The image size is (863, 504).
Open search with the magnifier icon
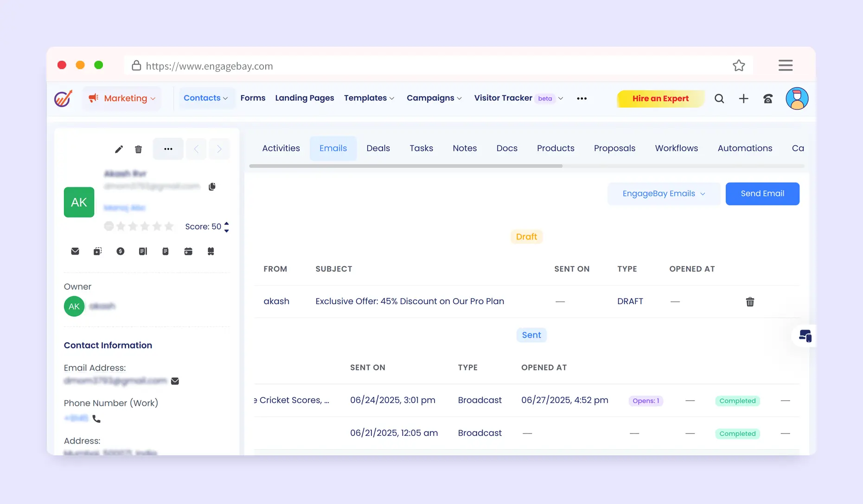(x=719, y=99)
